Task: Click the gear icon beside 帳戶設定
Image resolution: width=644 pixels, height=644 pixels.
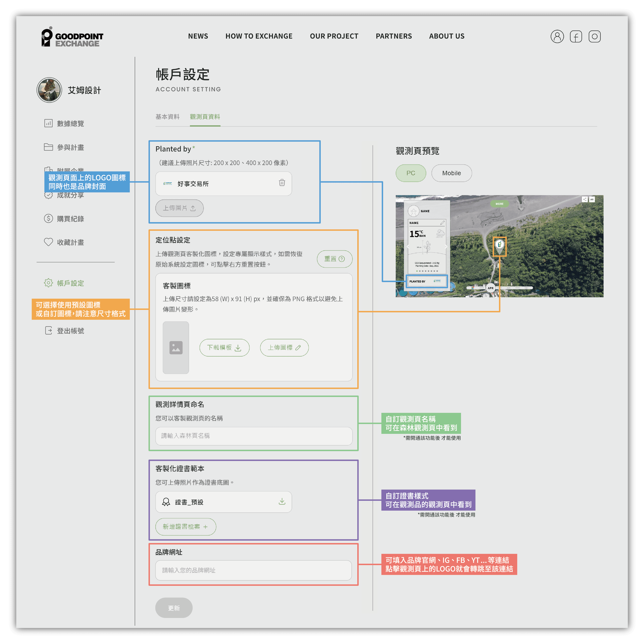Action: click(x=48, y=283)
